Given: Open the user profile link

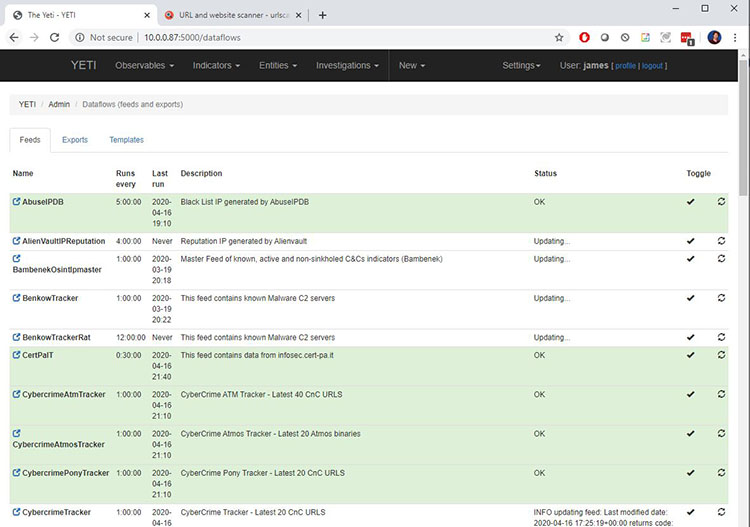Looking at the screenshot, I should coord(625,66).
